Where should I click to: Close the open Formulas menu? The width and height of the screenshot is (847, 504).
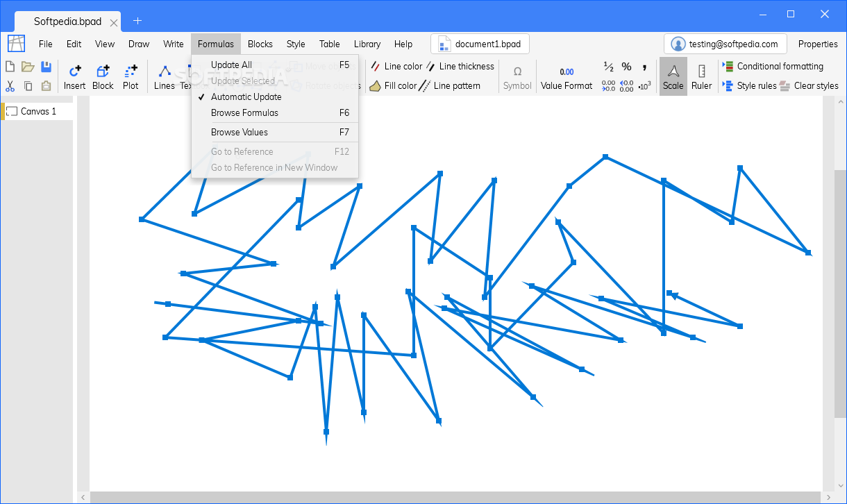tap(216, 44)
